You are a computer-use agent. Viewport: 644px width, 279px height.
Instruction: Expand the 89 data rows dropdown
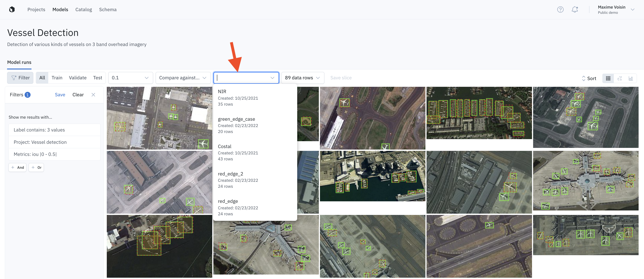pyautogui.click(x=302, y=78)
